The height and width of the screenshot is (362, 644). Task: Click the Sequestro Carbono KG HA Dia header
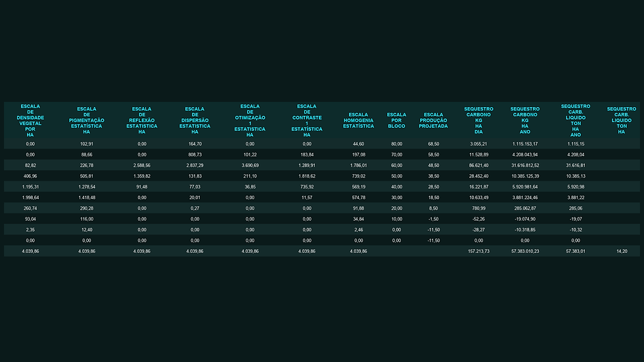coord(478,121)
